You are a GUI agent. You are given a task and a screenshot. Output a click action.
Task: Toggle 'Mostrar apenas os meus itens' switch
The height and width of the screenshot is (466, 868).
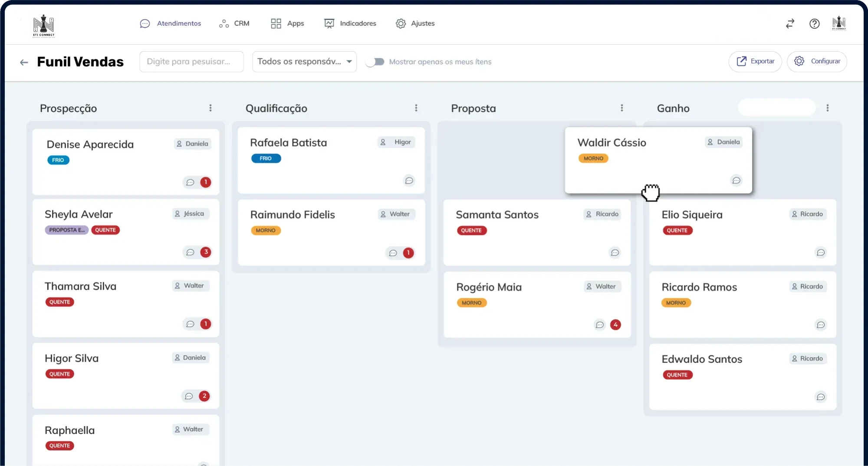[375, 62]
